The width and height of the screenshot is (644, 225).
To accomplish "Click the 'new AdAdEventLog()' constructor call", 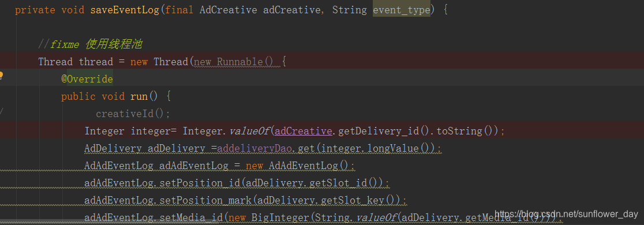I will point(297,166).
